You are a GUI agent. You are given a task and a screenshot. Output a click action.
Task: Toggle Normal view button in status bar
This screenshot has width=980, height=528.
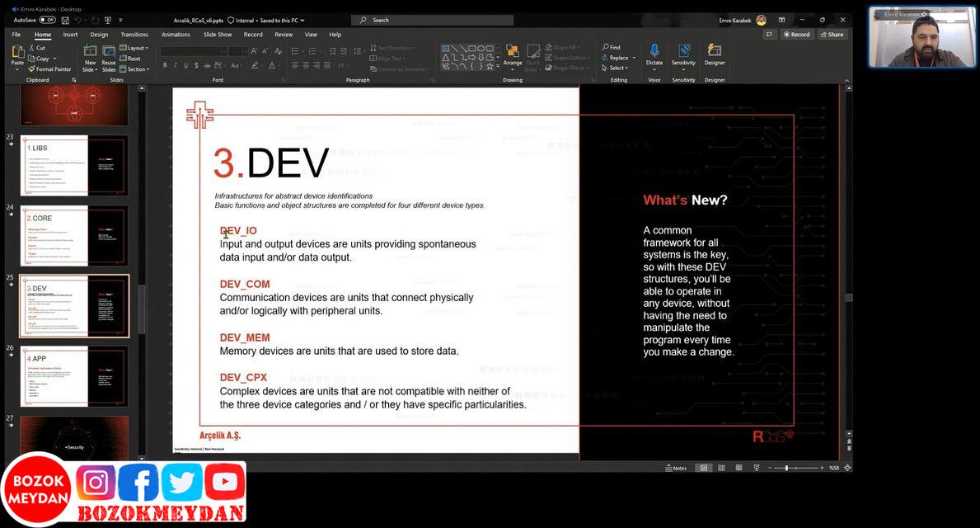pos(703,468)
